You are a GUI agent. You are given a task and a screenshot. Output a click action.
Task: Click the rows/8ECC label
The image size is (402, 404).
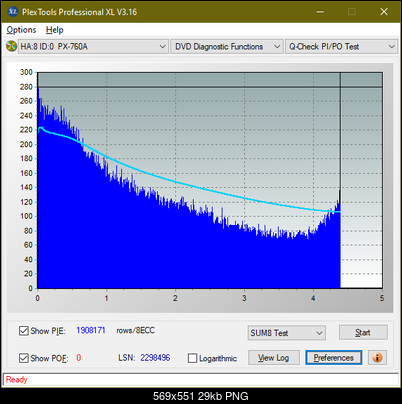point(135,330)
